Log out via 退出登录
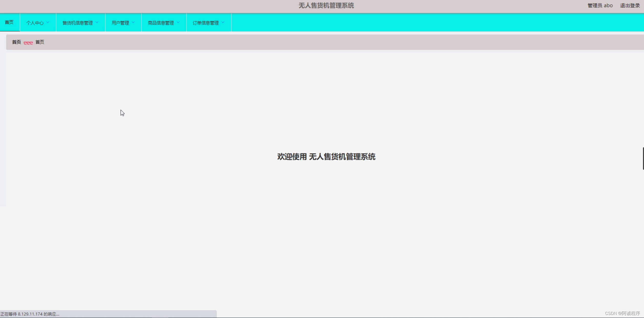Screen dimensions: 644x318 tap(630, 6)
